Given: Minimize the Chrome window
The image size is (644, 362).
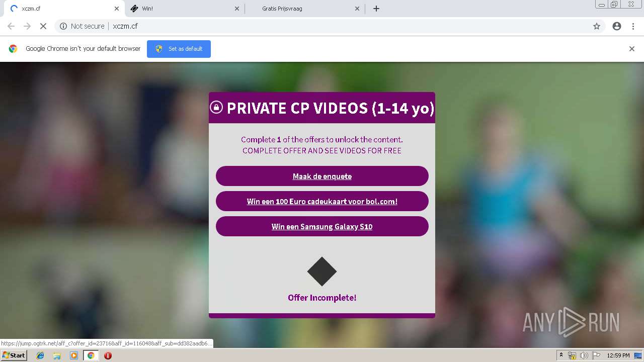Looking at the screenshot, I should click(x=602, y=5).
